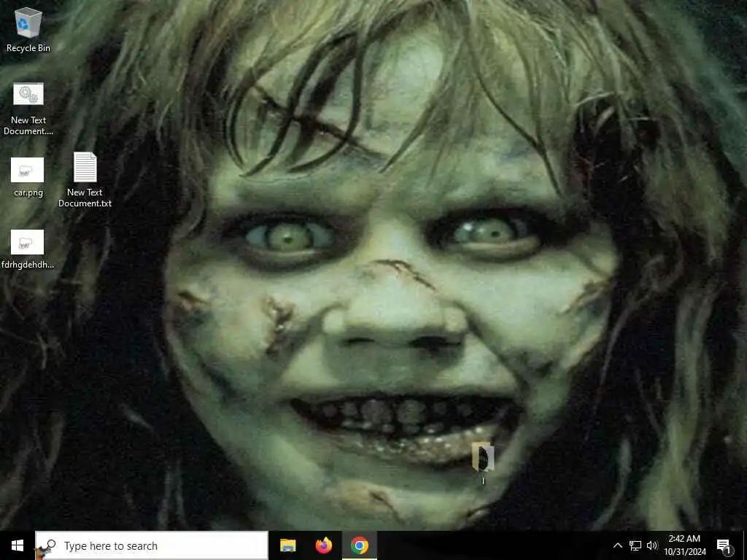Show hidden system tray icons

(617, 545)
